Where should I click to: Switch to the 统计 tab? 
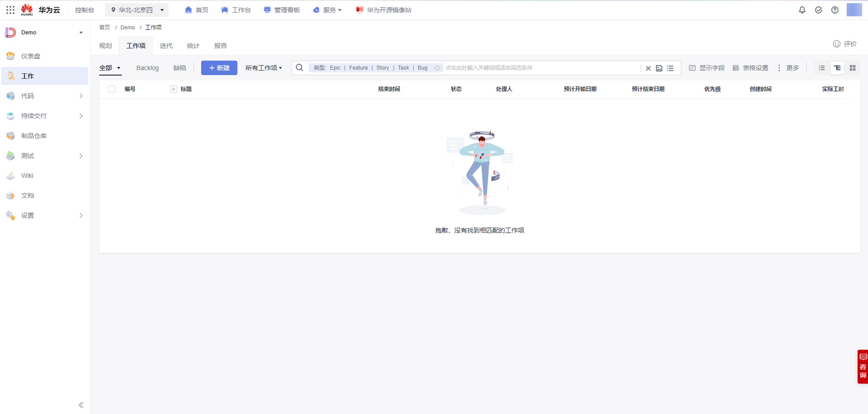pos(193,46)
